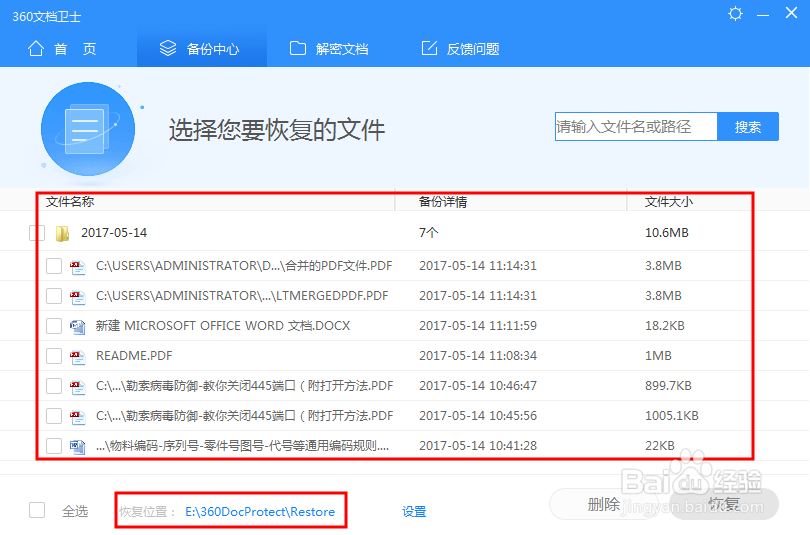Viewport: 810px width, 535px height.
Task: Click PDF icon for LTMERGEDPDF.PDF
Action: 77,296
